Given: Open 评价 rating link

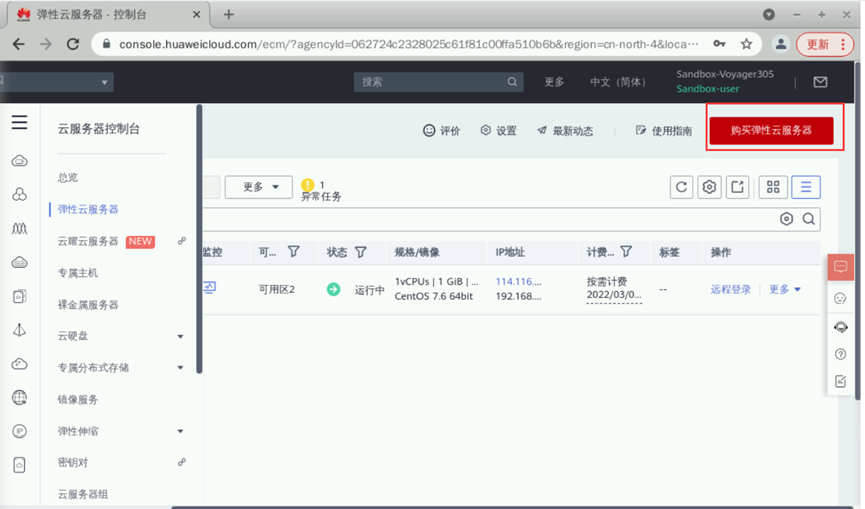Looking at the screenshot, I should tap(441, 131).
